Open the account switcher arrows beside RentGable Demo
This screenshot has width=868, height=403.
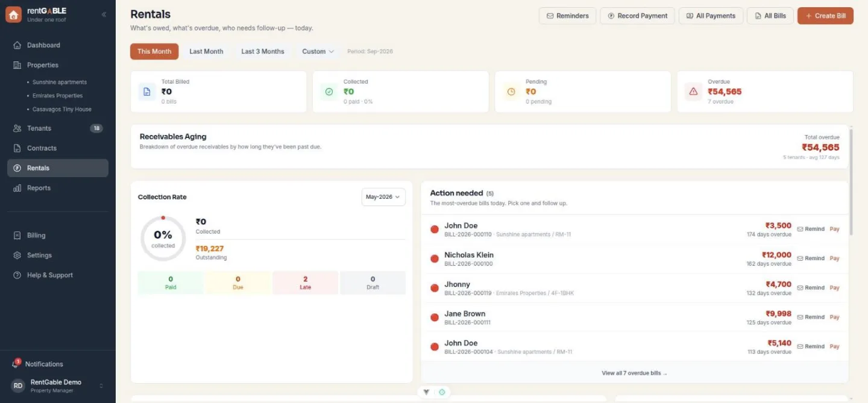101,386
